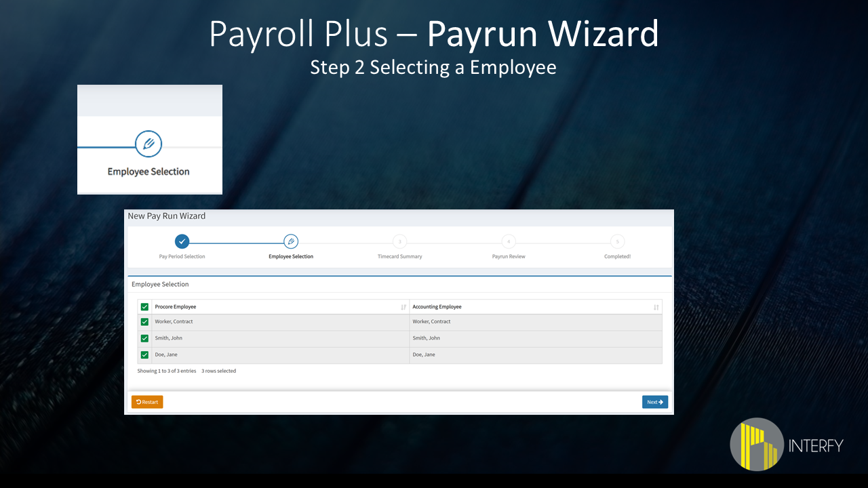Click Doe, Jane in Procore Employee column
Image resolution: width=868 pixels, height=488 pixels.
click(x=166, y=354)
